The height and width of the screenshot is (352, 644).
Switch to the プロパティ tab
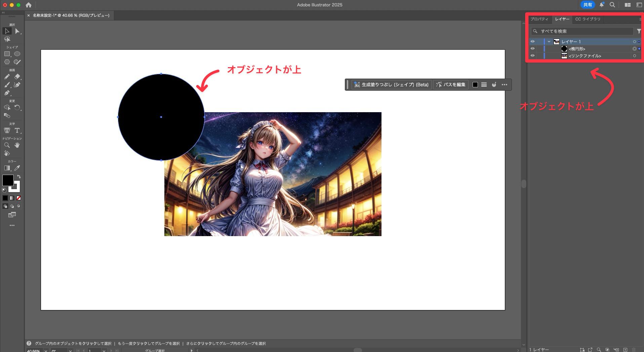[x=539, y=19]
